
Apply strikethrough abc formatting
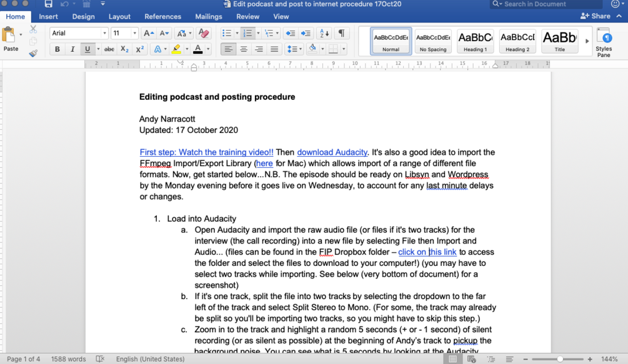coord(109,49)
